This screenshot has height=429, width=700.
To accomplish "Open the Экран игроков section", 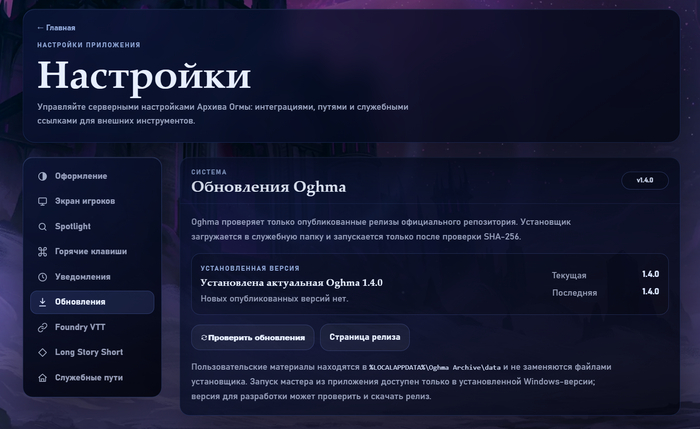I will (92, 201).
